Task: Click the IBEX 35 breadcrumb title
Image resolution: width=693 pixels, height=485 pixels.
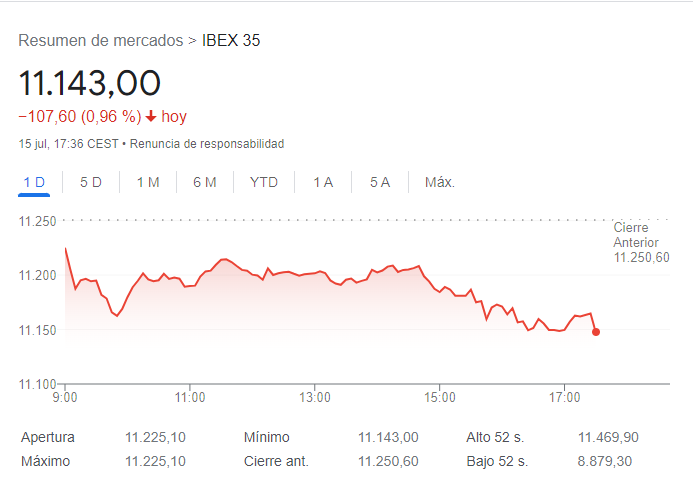Action: (x=231, y=41)
